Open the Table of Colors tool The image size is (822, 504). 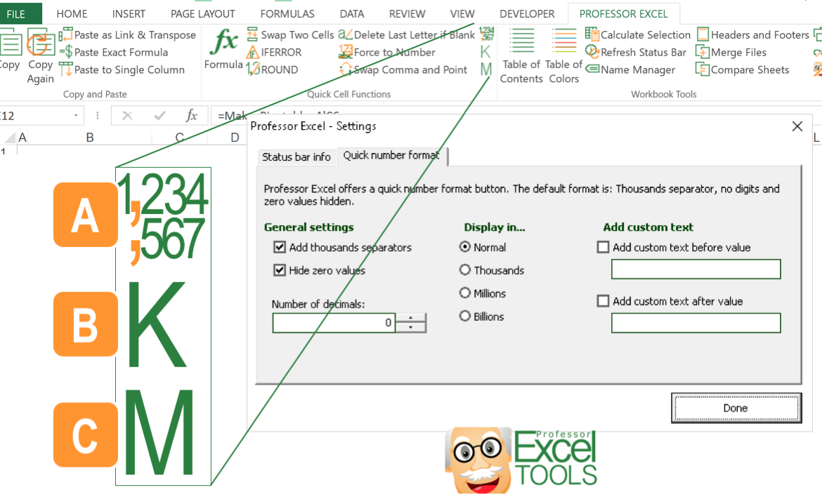click(x=565, y=56)
